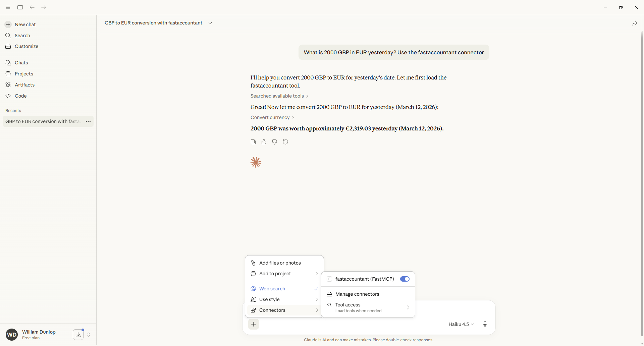Open Manage connectors
644x346 pixels.
pos(357,294)
